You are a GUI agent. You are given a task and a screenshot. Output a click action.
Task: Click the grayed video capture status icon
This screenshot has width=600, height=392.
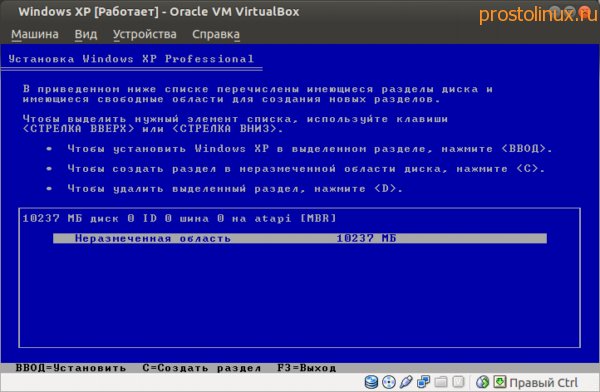(x=458, y=382)
